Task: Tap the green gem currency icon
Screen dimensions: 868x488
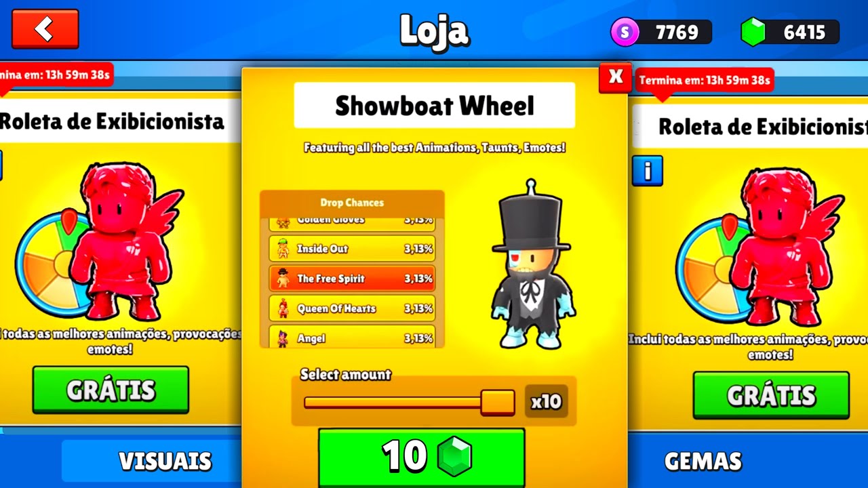Action: point(753,32)
